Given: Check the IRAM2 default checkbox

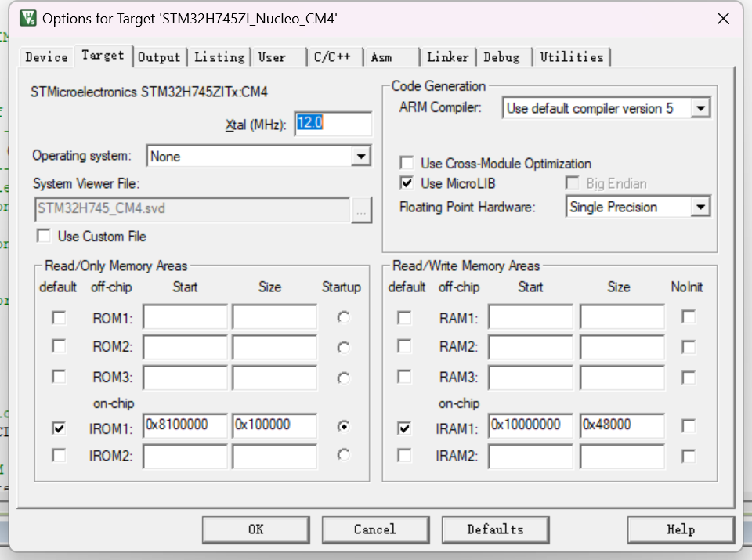Looking at the screenshot, I should [404, 455].
